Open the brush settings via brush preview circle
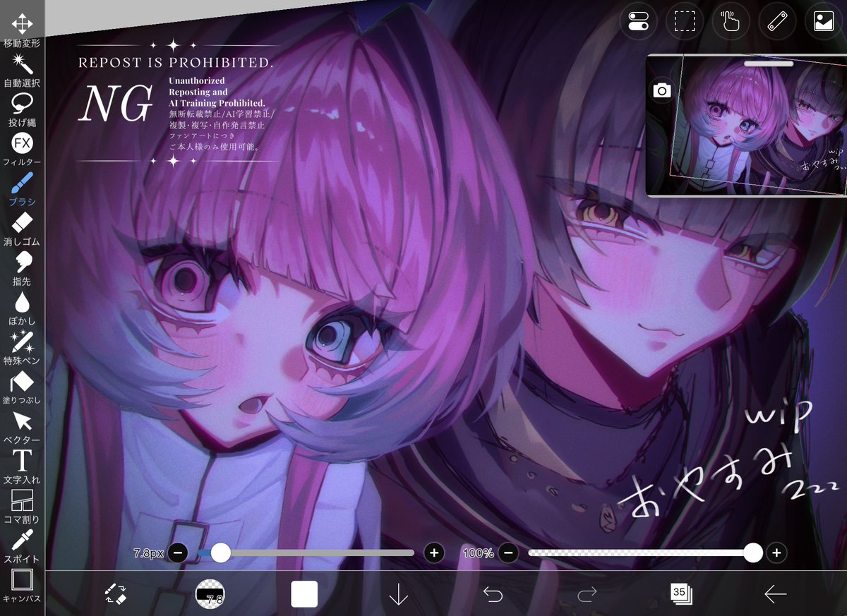847x616 pixels. pyautogui.click(x=211, y=595)
